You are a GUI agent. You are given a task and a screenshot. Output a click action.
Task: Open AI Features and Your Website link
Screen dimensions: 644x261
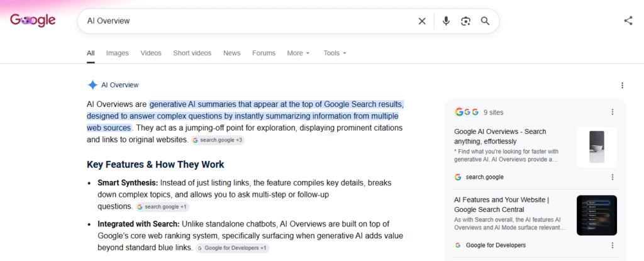point(501,204)
